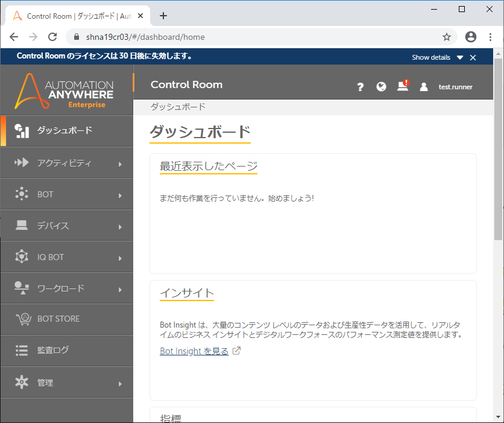Click the page vertical scrollbar thumb
Screen dimensions: 504x423
[498, 149]
